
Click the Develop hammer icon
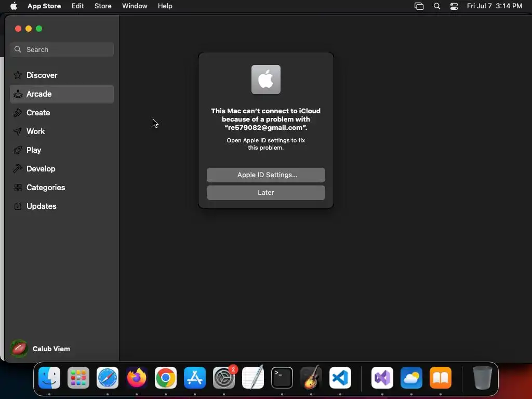point(18,169)
